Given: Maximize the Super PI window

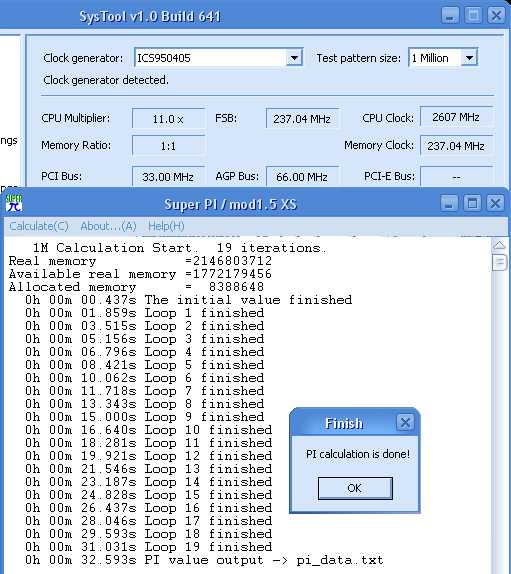Looking at the screenshot, I should (x=472, y=203).
